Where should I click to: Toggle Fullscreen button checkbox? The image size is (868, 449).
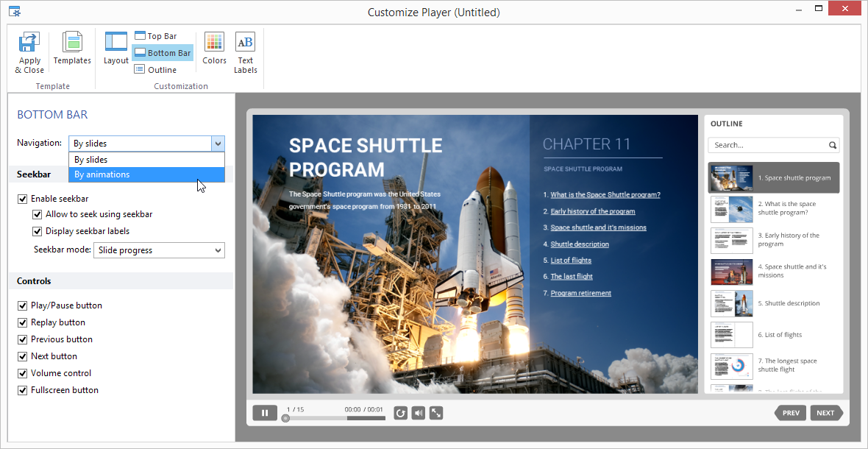22,390
